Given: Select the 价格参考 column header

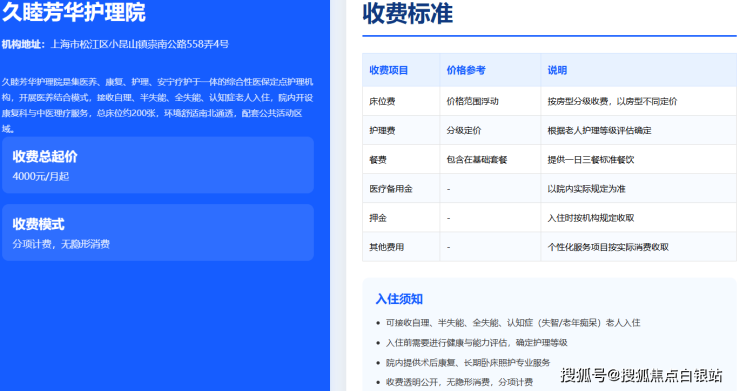Looking at the screenshot, I should tap(466, 70).
